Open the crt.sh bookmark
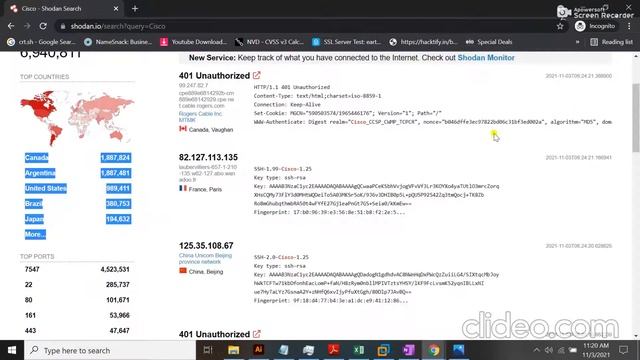 point(41,42)
